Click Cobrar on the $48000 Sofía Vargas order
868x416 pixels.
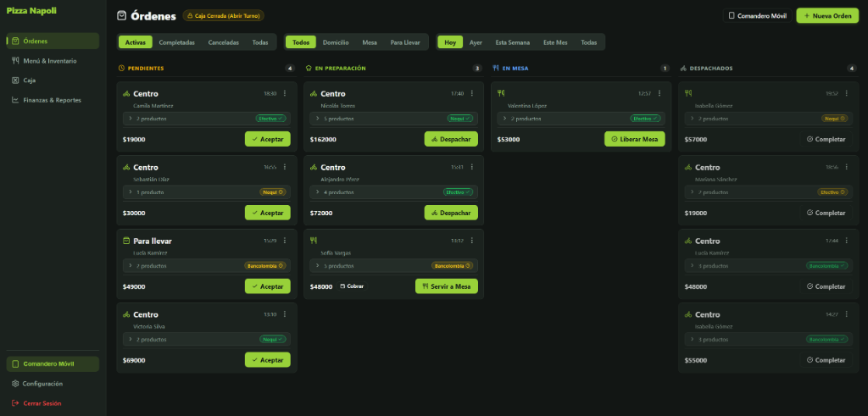tap(352, 286)
